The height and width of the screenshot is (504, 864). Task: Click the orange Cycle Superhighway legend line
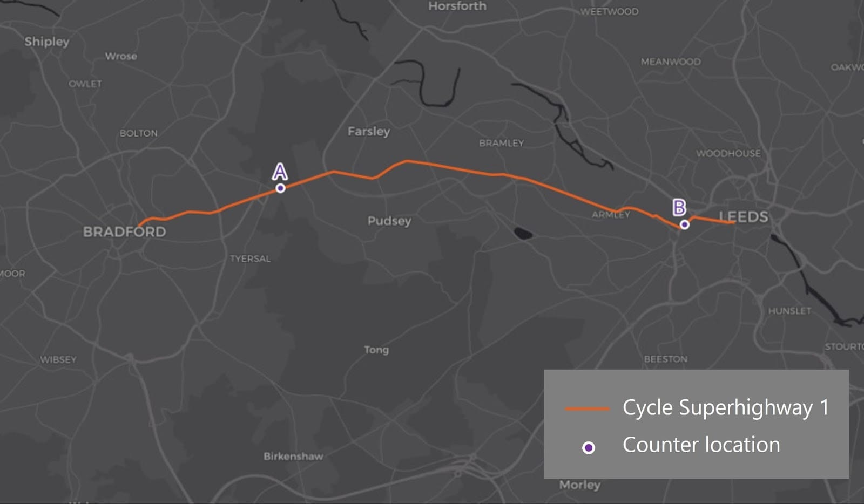(x=588, y=409)
